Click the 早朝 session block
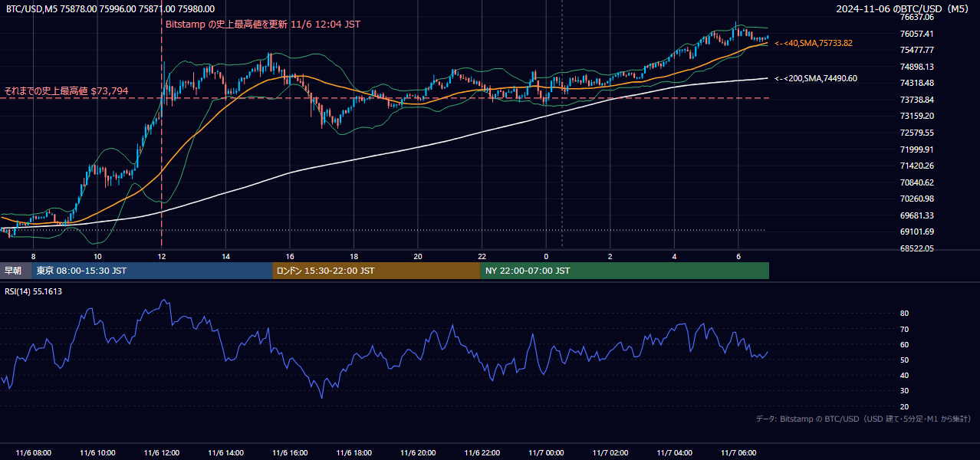This screenshot has width=980, height=460. 15,271
